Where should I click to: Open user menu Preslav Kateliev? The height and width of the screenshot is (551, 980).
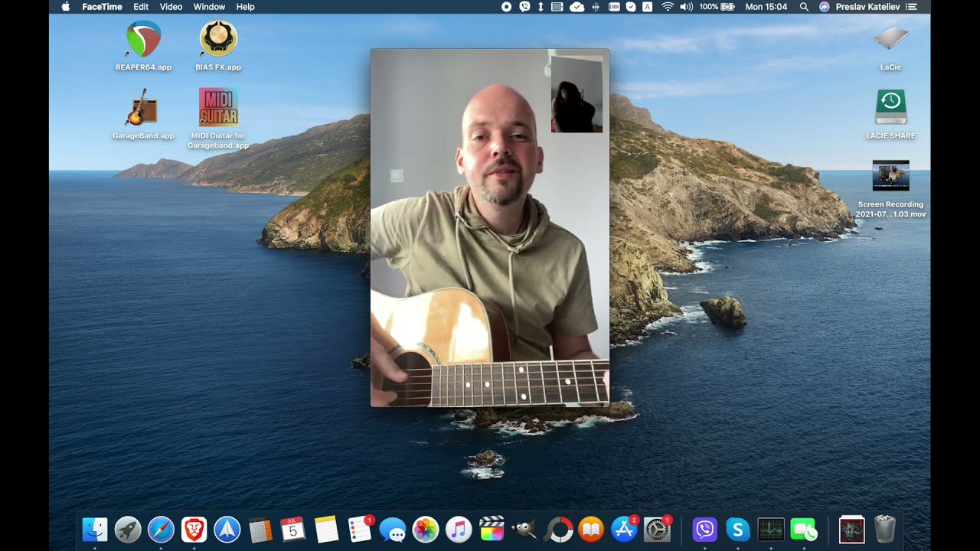(x=867, y=7)
